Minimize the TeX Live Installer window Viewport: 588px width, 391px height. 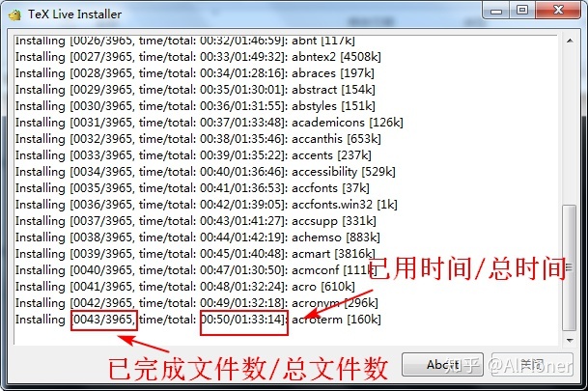(x=496, y=10)
